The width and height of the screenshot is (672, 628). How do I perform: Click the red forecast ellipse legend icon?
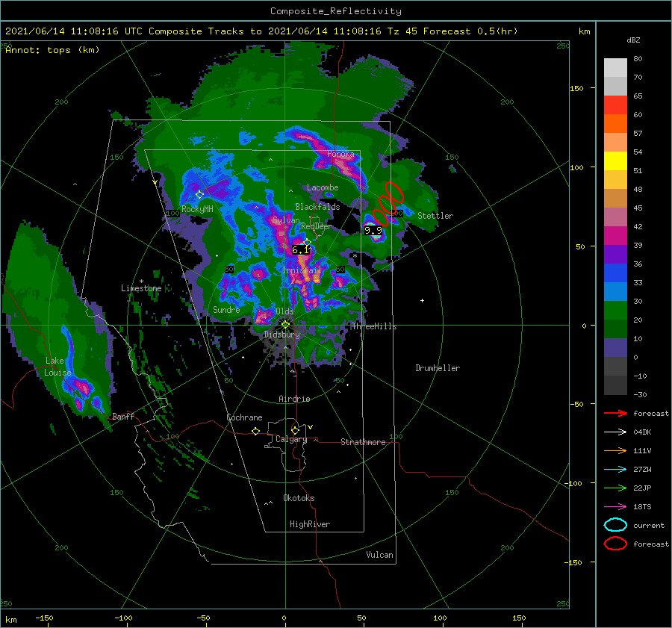[x=615, y=544]
